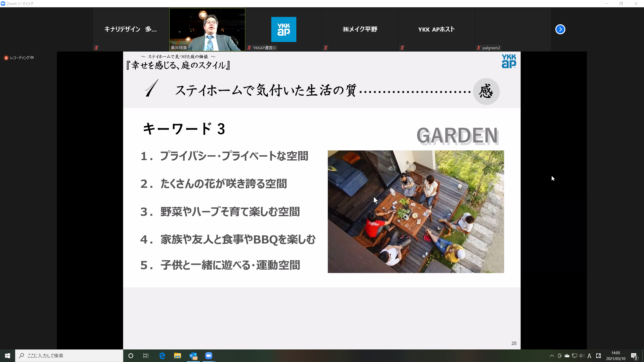Open the OneDrive cloud tray icon
Screen dimensions: 644x362
(x=567, y=356)
